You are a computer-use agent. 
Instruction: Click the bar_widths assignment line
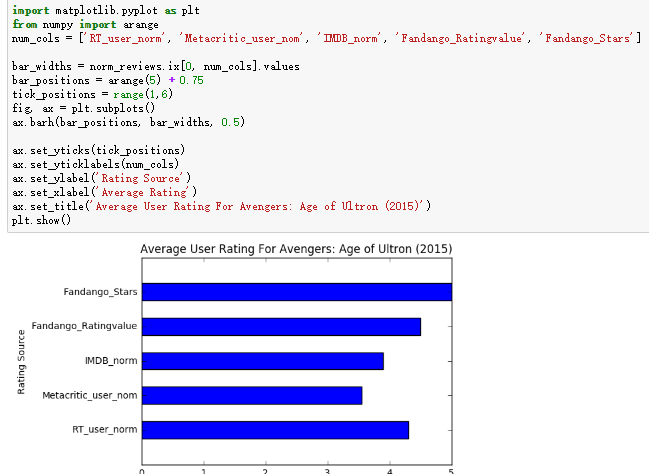(156, 66)
